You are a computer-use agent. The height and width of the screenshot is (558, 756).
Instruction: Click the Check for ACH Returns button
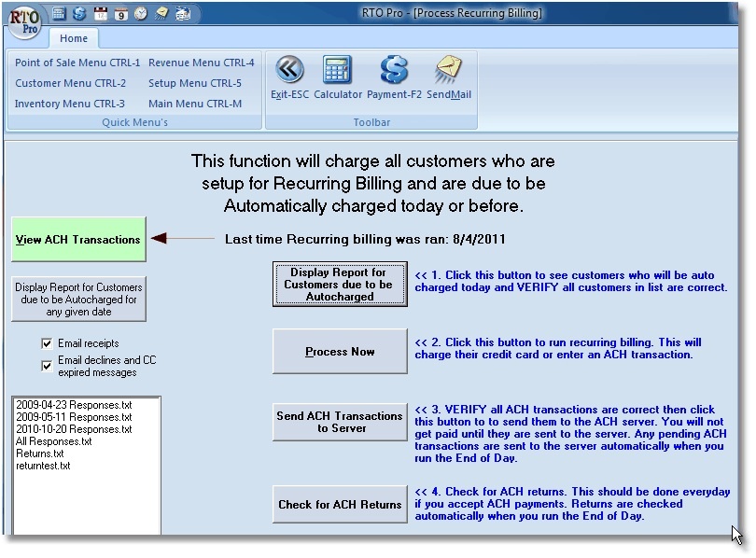(340, 505)
